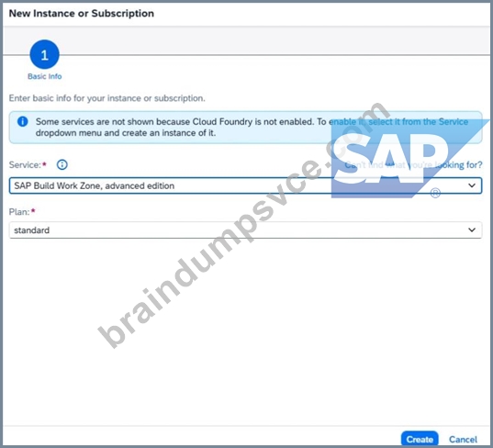
Task: Click the Service field label
Action: click(25, 164)
